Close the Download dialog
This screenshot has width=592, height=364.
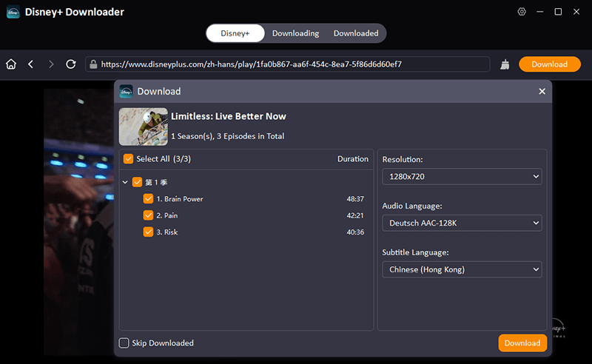[542, 92]
